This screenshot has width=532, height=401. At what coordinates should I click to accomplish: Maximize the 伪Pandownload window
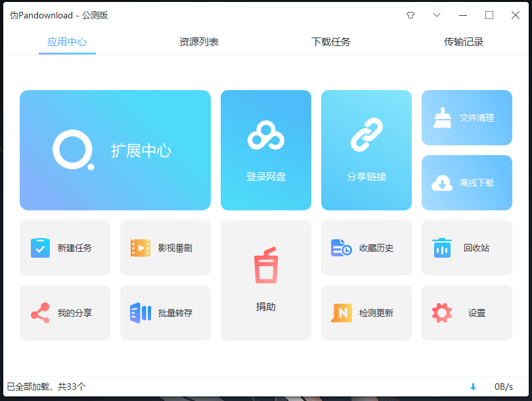(489, 15)
